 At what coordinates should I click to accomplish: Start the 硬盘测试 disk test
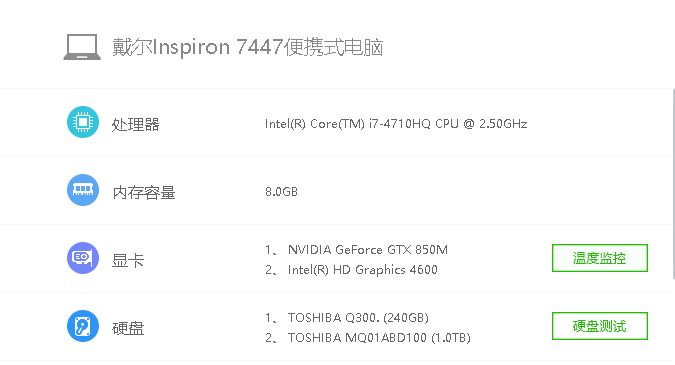(600, 326)
